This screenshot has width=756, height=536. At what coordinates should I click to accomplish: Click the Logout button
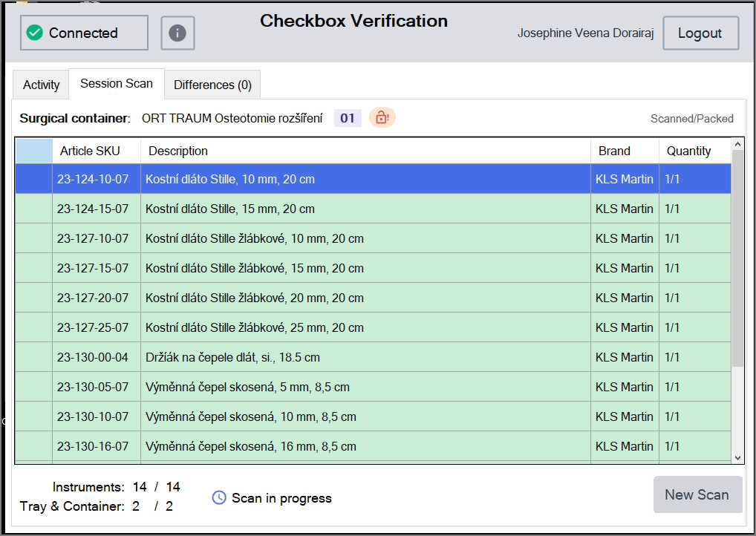point(700,33)
